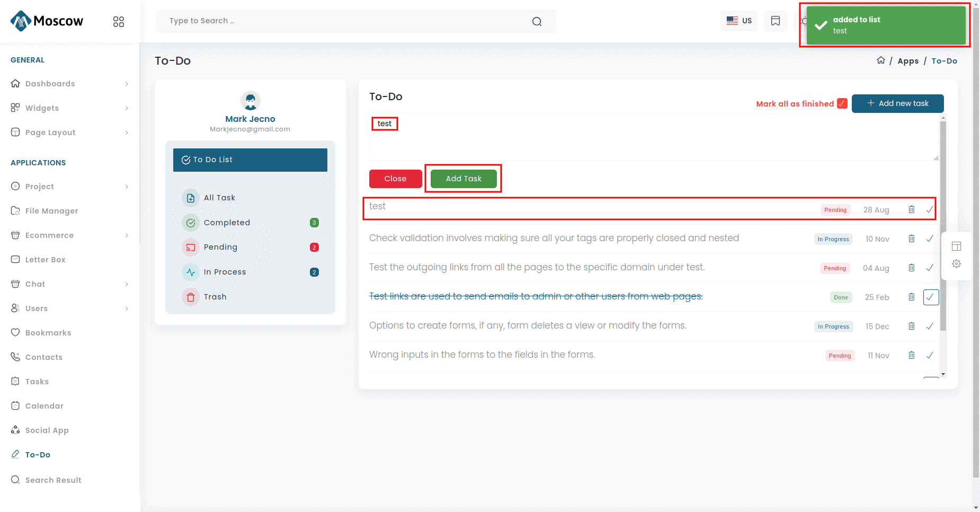Screen dimensions: 980x512
Task: Click the search magnifier icon
Action: 537,21
